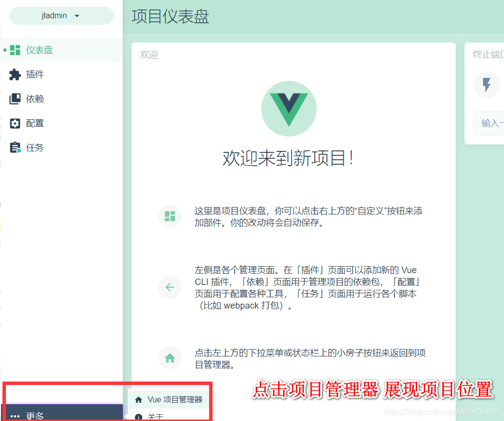Open the 插件 plugins page

coord(62,74)
